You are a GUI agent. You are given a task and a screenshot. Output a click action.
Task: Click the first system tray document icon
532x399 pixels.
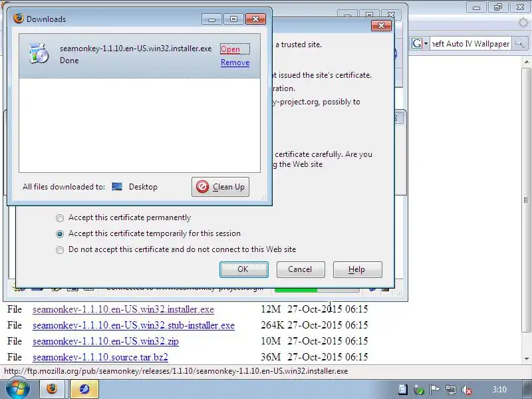click(x=403, y=390)
